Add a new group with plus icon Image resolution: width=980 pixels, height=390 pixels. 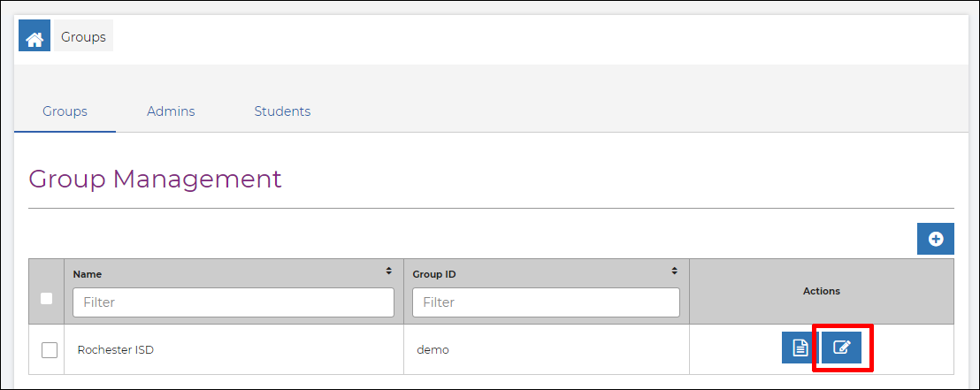(x=935, y=239)
